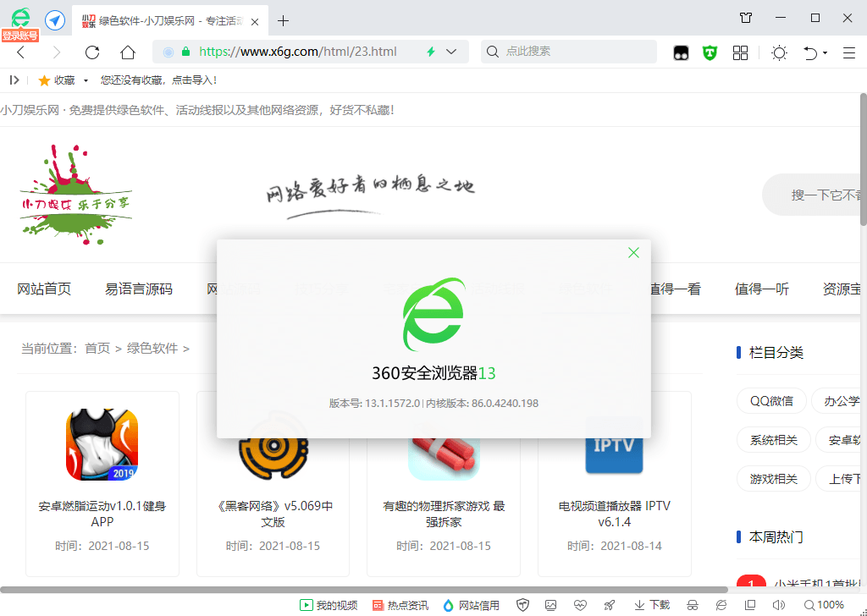Screen dimensions: 867x616
Task: Open the green shield extension icon
Action: [x=710, y=53]
